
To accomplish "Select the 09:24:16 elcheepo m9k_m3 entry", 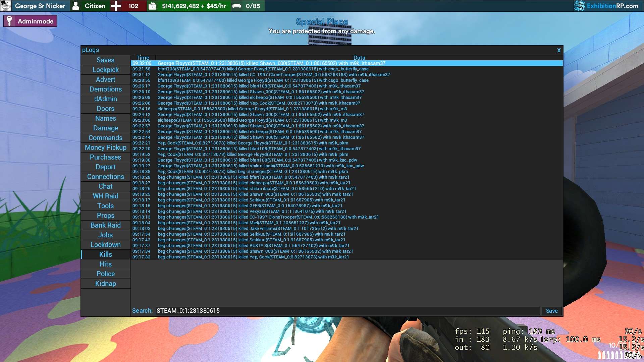I will coord(347,109).
